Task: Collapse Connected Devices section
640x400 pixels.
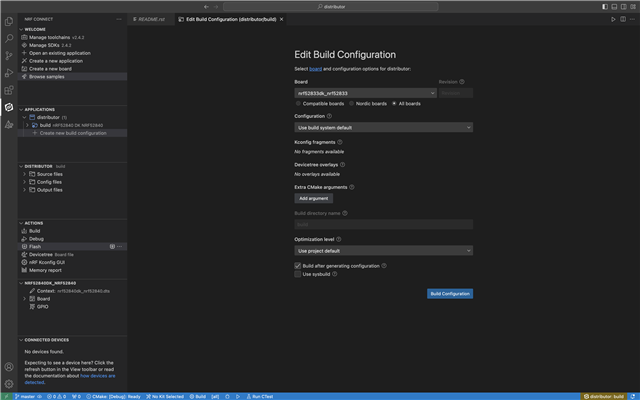Action: coord(21,340)
